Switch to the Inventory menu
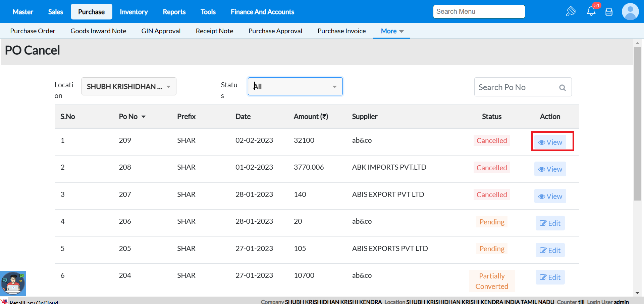 pyautogui.click(x=133, y=12)
